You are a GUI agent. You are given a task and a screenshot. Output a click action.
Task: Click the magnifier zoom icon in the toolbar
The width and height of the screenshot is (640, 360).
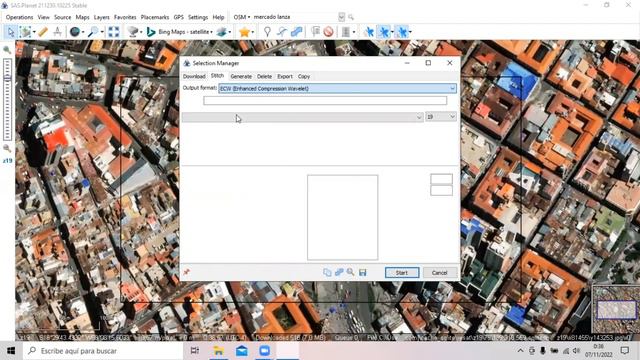(93, 32)
